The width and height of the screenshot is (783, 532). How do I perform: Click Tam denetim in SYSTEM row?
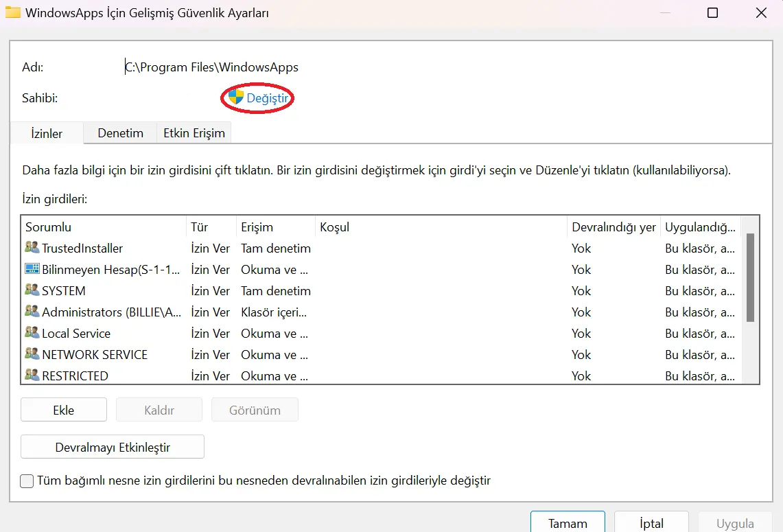tap(276, 291)
